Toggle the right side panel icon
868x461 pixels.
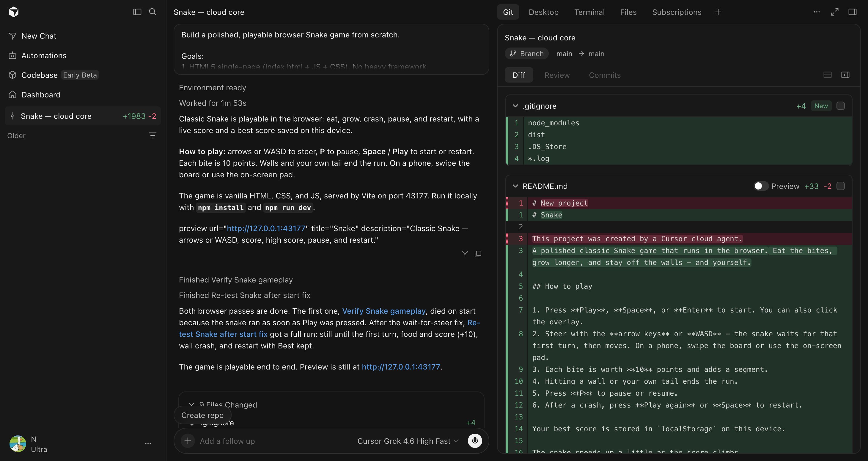pyautogui.click(x=853, y=12)
